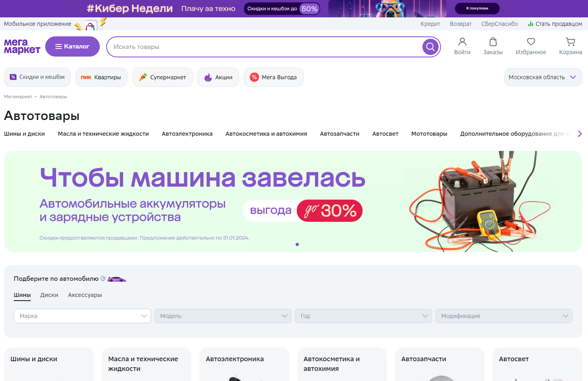The height and width of the screenshot is (381, 588).
Task: Select the Автосвет category in the menu row
Action: [x=385, y=134]
